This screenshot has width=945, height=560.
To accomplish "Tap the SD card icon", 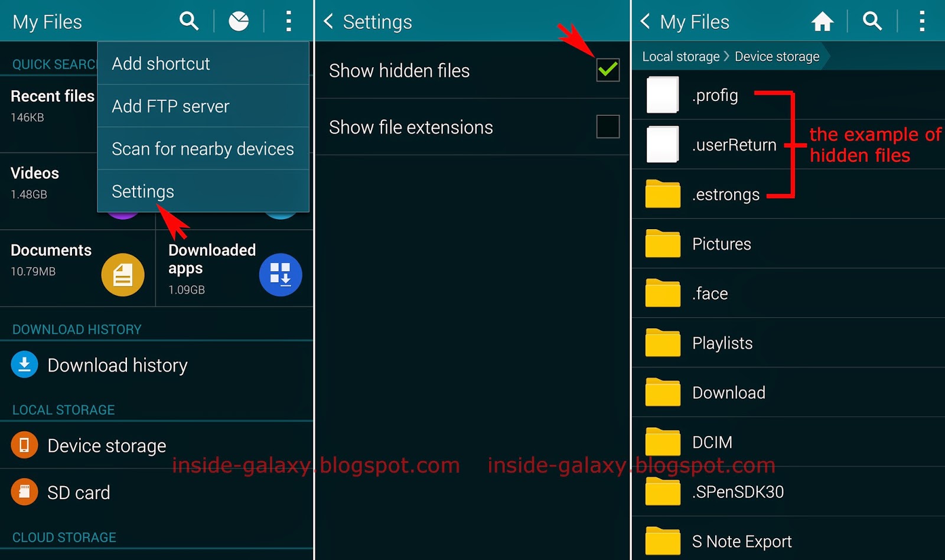I will pos(24,492).
